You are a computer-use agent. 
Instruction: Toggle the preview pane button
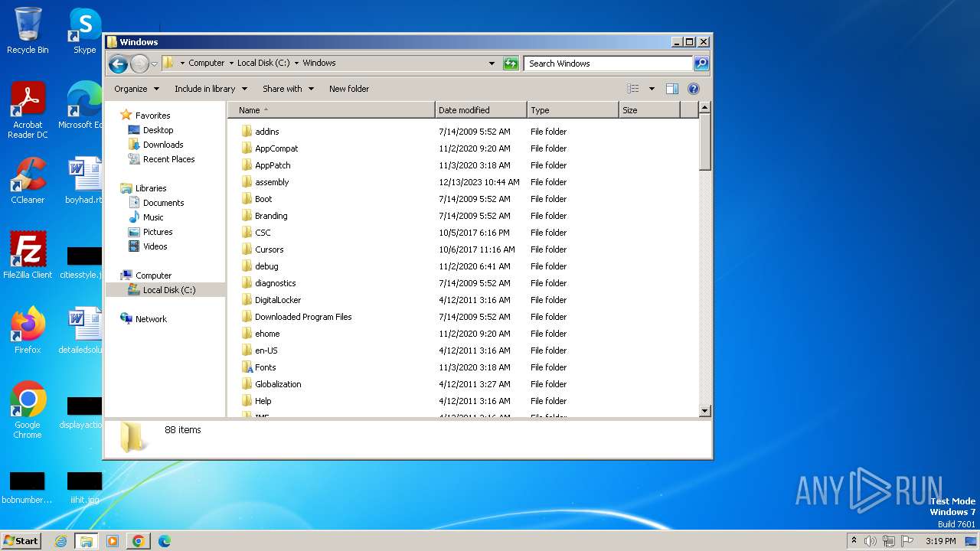671,89
